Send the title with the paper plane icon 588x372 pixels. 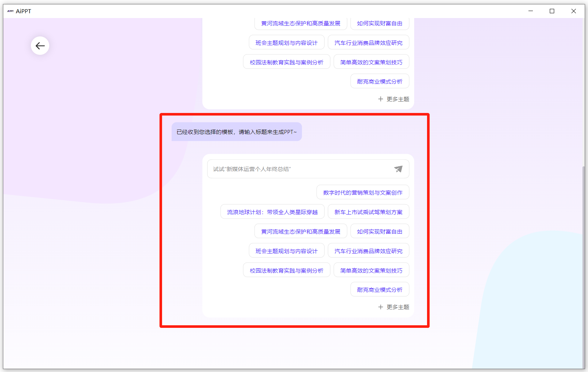(x=398, y=169)
